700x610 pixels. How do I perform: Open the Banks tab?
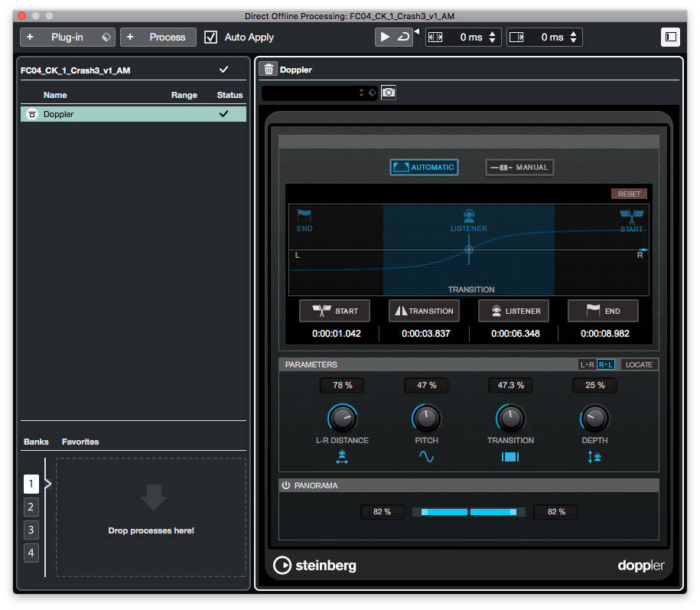click(x=36, y=442)
